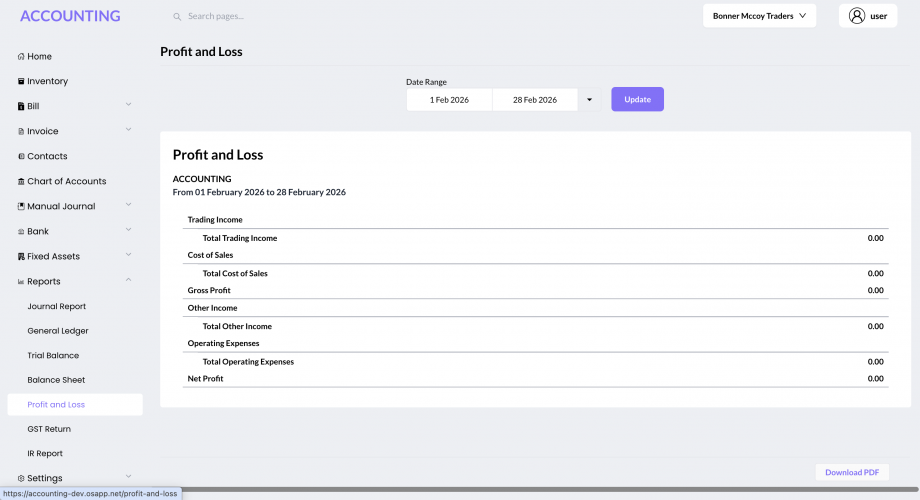Click the Home icon in sidebar
This screenshot has width=920, height=500.
point(21,57)
